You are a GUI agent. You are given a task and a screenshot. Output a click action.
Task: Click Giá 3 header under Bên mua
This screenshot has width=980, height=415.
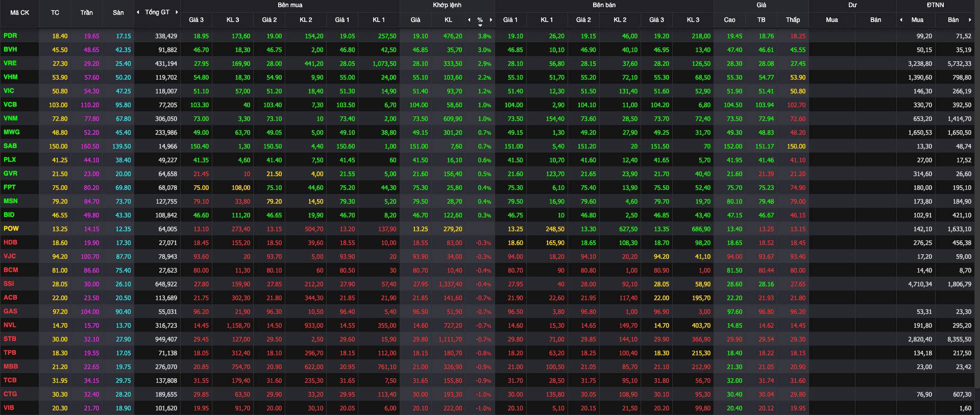pyautogui.click(x=196, y=20)
